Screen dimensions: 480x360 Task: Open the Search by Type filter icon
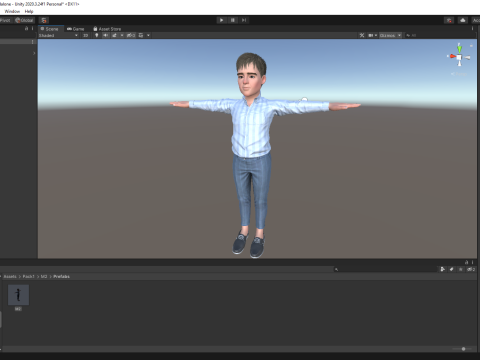(x=443, y=269)
